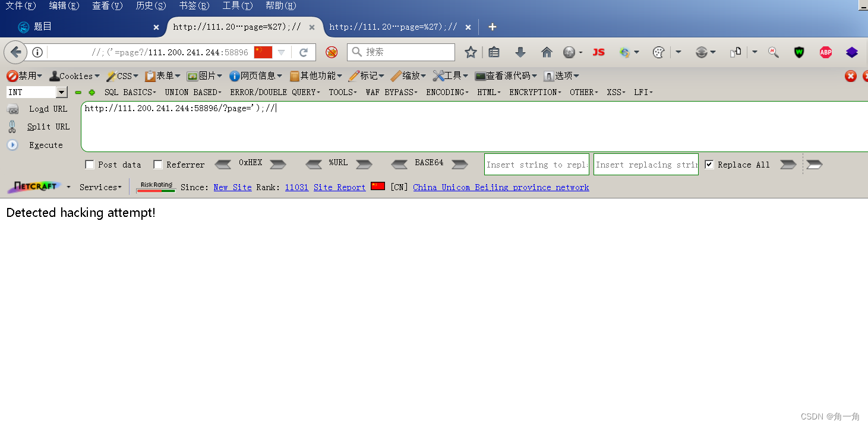
Task: Enable the Post data checkbox
Action: (90, 165)
